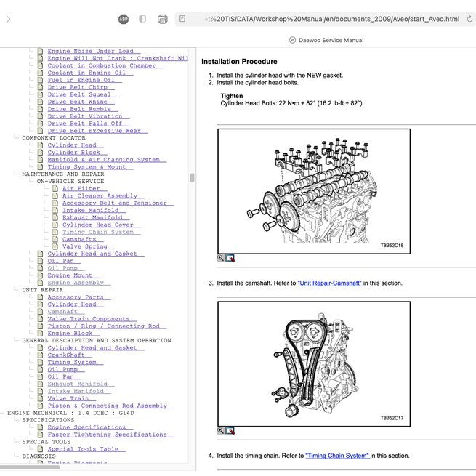Select the Daewoo Service Manual tab

(x=326, y=40)
